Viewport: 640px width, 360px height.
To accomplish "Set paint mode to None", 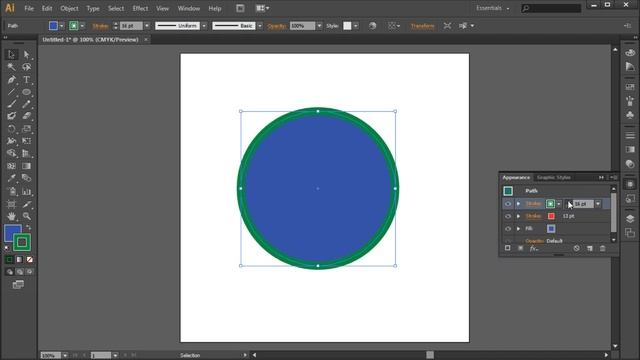I will tap(29, 260).
